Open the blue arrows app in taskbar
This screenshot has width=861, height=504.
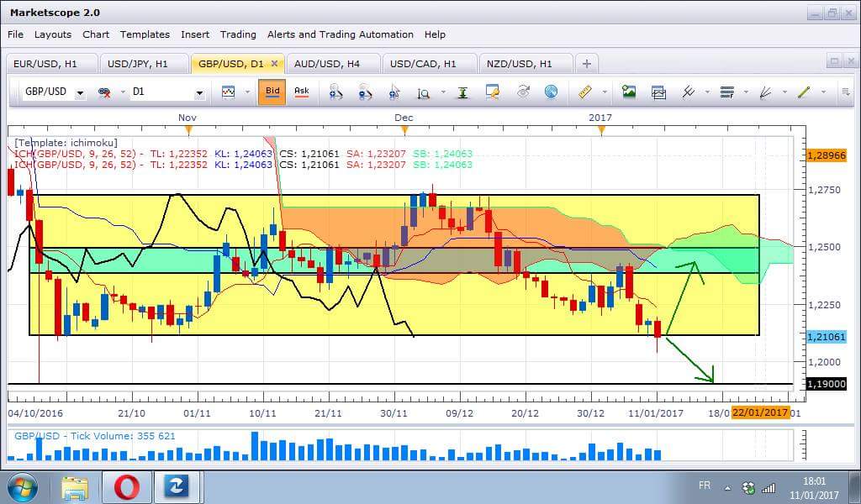177,487
